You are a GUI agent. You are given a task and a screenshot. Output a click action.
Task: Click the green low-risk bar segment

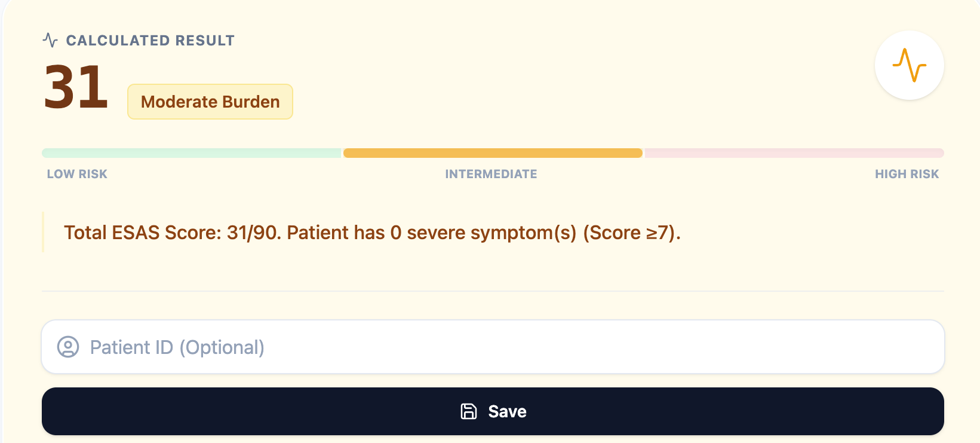191,153
